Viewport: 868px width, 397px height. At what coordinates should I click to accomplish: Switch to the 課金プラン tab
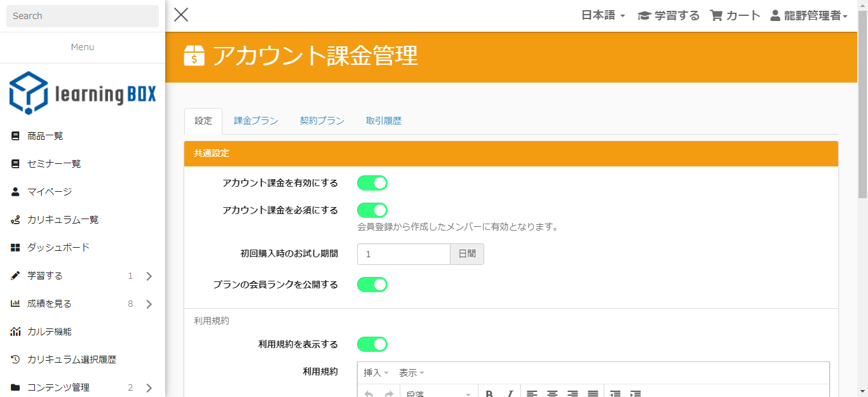tap(256, 121)
